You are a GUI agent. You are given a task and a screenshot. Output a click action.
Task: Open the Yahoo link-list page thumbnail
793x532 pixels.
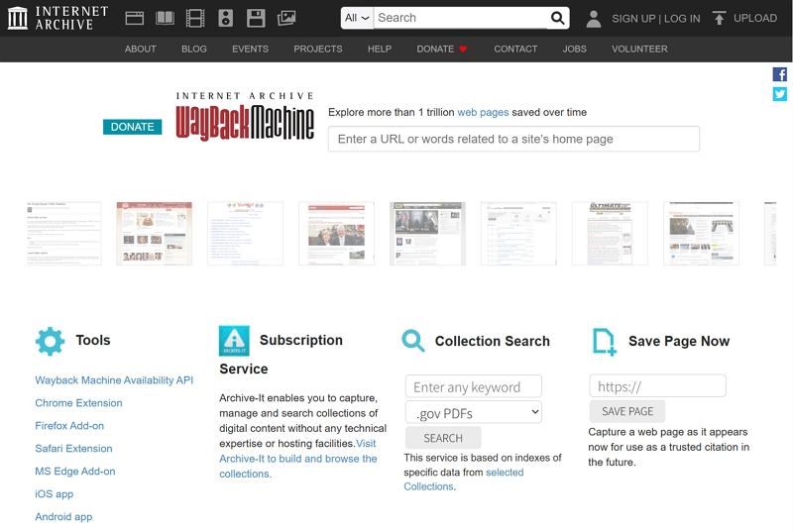[245, 234]
